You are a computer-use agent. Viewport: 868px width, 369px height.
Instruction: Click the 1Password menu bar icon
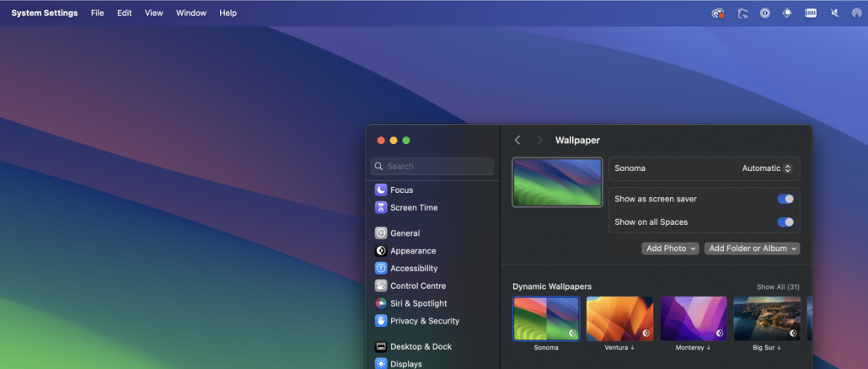pos(765,13)
